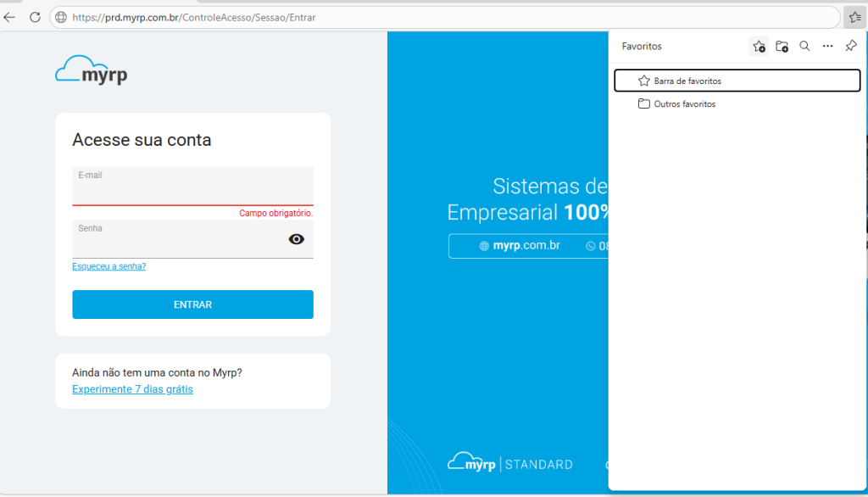Click the E-mail input field
This screenshot has width=868, height=497.
click(x=192, y=191)
